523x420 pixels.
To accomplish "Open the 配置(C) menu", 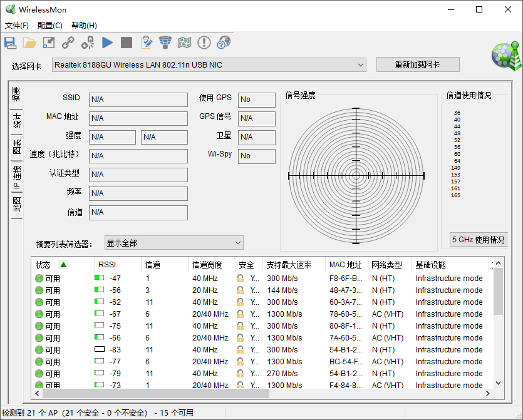I will (49, 25).
